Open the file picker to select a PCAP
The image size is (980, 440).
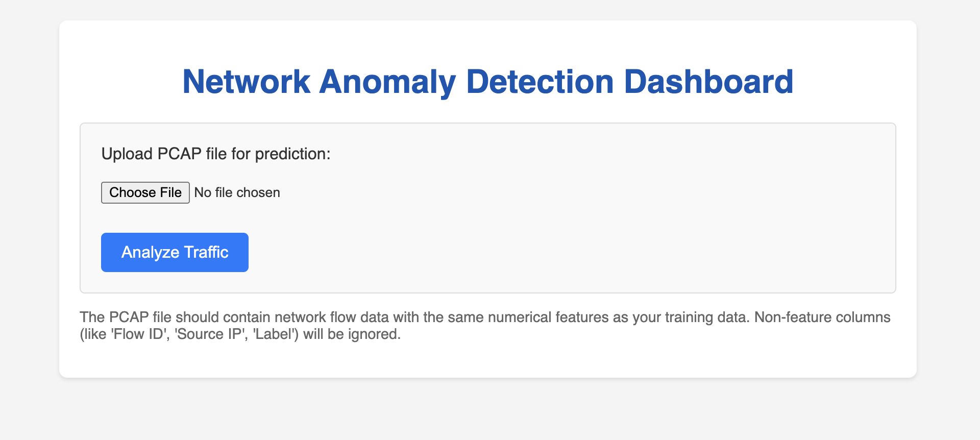point(145,192)
